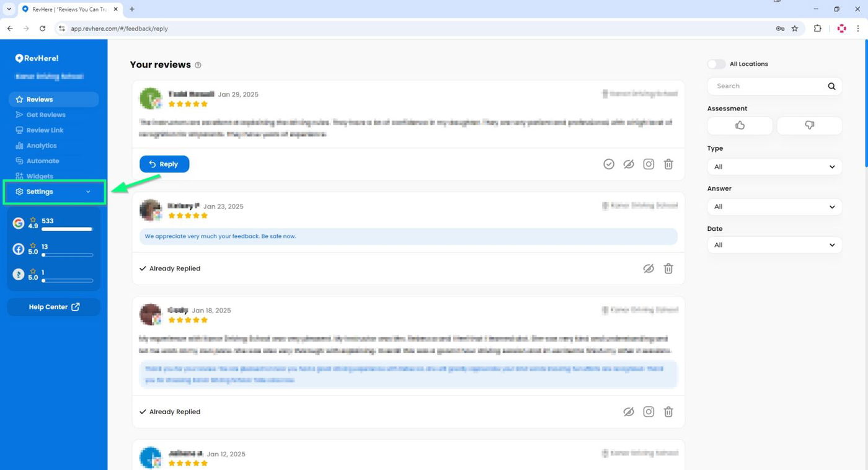Open the Help Center link
868x470 pixels.
[x=54, y=307]
